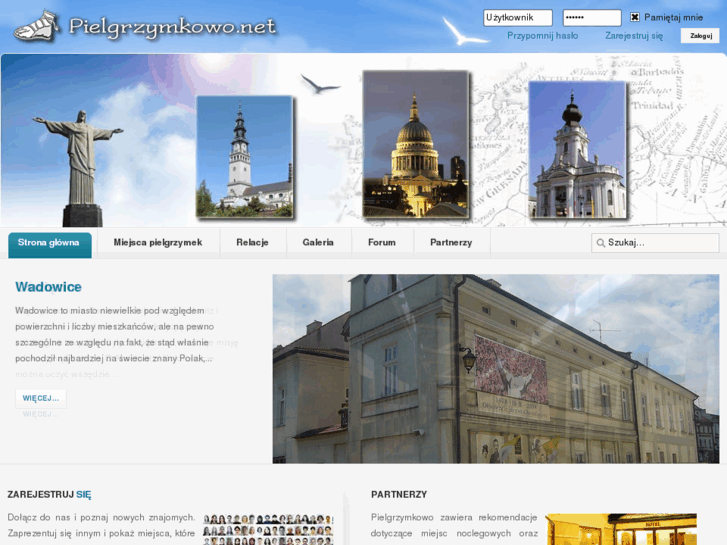Screen dimensions: 727x545
Task: Click the Wadowice description paragraph
Action: click(x=115, y=334)
